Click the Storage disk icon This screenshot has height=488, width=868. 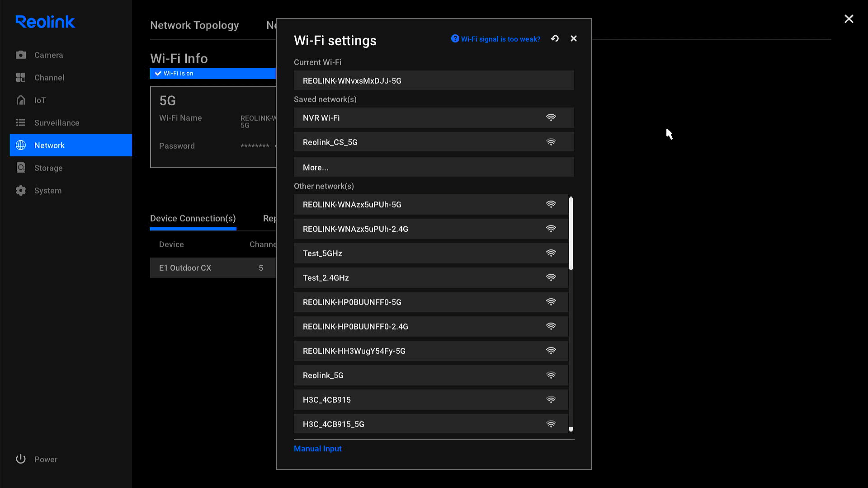pos(21,168)
